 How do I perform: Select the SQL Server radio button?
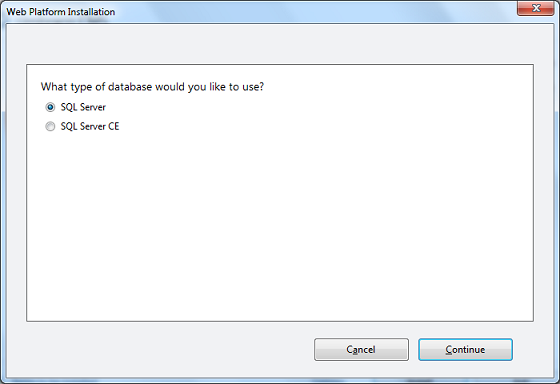(50, 107)
